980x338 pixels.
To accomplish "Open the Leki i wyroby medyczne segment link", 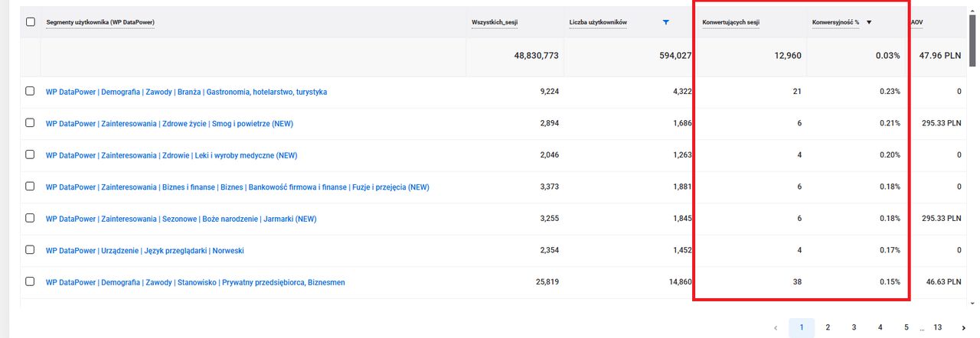I will 171,155.
